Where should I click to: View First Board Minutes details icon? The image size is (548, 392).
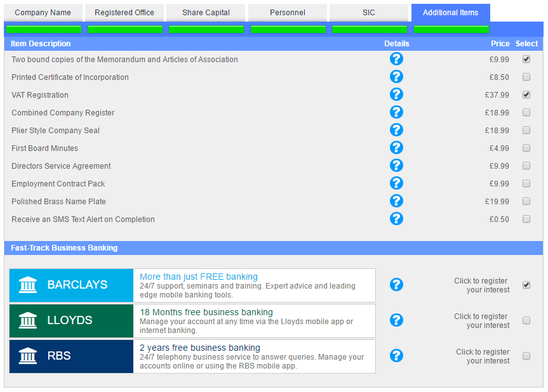(396, 148)
